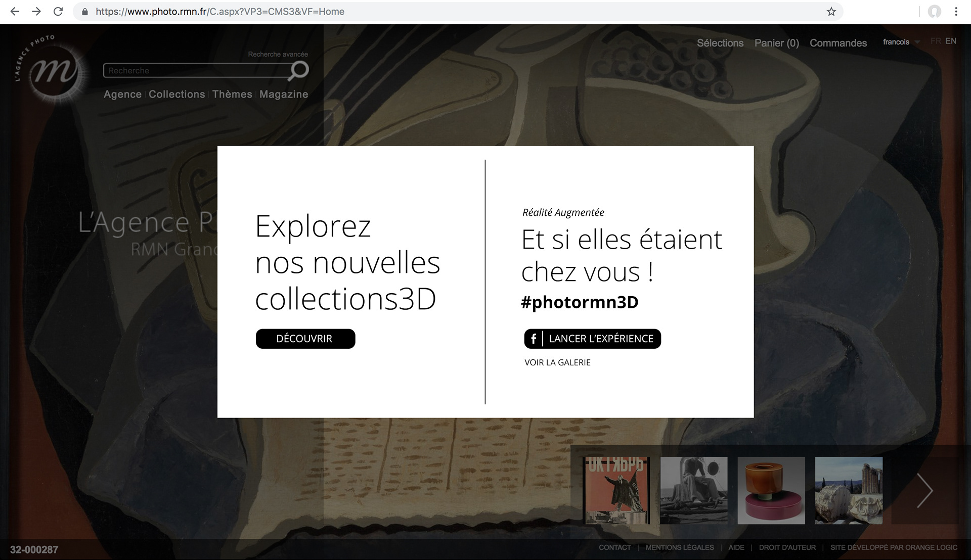Open the Thèmes menu
This screenshot has height=560, width=971.
[232, 95]
